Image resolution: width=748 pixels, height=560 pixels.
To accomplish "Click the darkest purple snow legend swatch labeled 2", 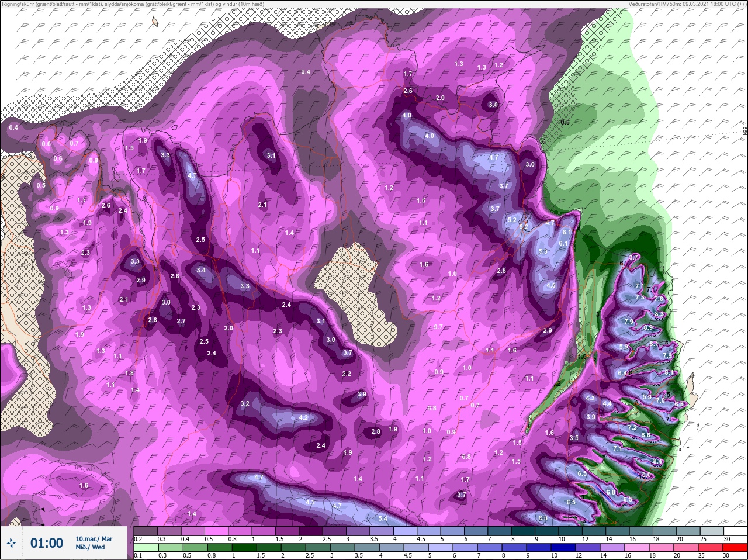I will [311, 531].
